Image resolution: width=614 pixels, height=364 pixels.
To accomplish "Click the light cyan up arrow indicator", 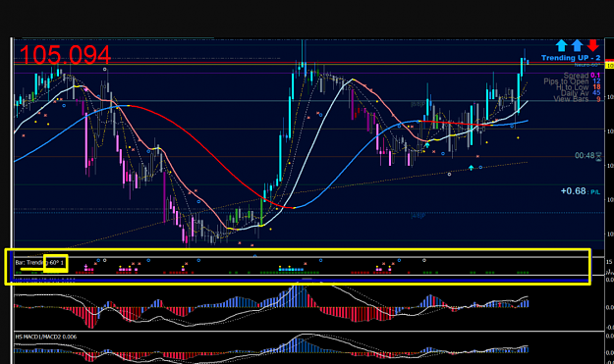I will pyautogui.click(x=562, y=45).
